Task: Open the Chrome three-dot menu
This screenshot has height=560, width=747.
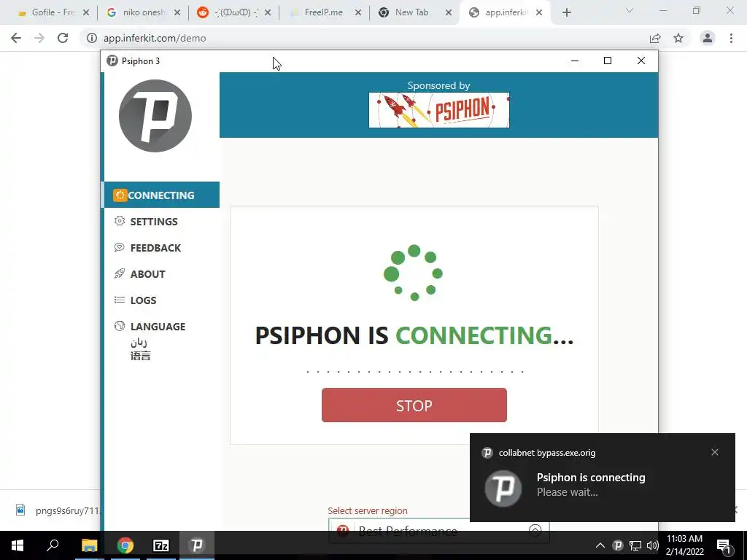Action: (731, 38)
